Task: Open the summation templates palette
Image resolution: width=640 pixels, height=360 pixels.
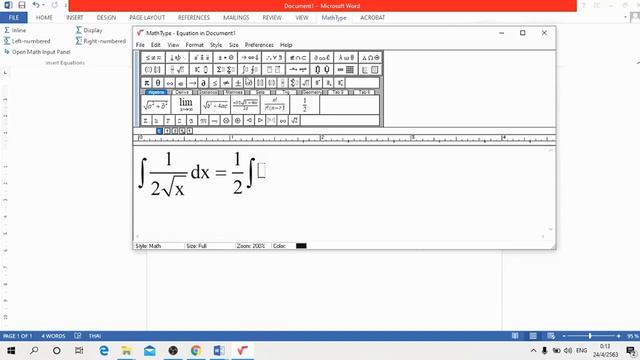Action: [225, 70]
